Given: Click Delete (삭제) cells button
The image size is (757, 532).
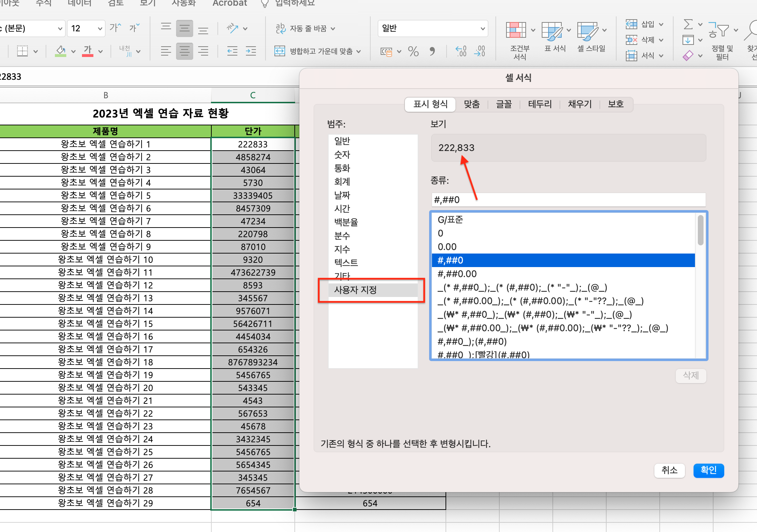Looking at the screenshot, I should point(640,40).
